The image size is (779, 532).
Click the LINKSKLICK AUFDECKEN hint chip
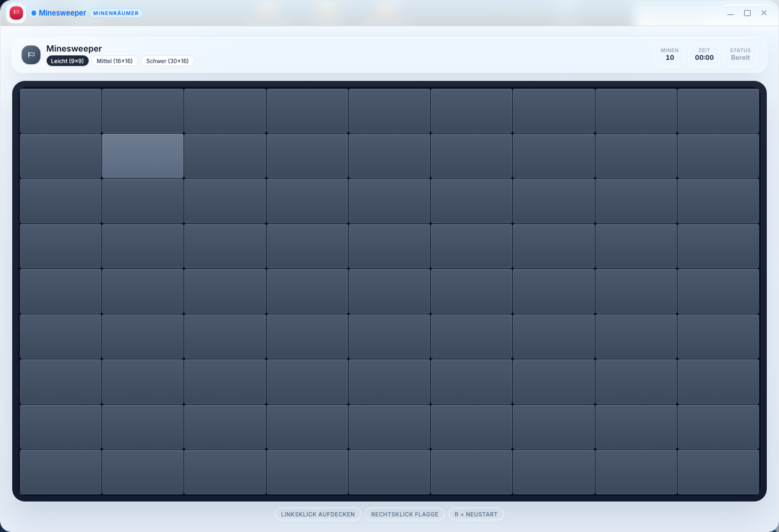[x=318, y=514]
